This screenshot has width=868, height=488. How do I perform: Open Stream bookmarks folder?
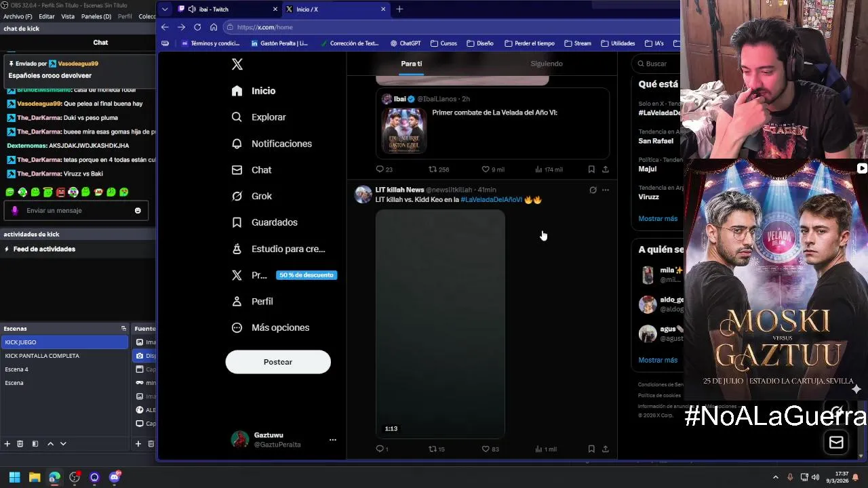578,43
